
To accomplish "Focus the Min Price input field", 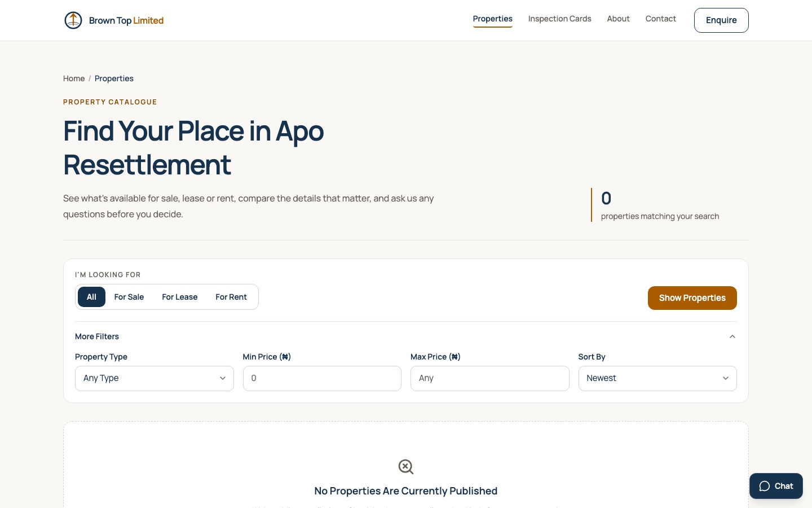I will 322,378.
